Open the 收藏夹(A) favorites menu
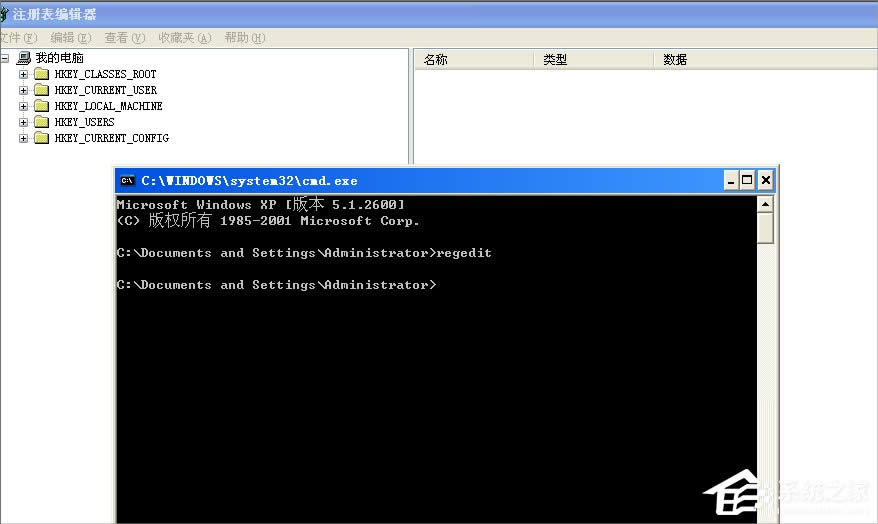This screenshot has height=524, width=878. (x=184, y=38)
